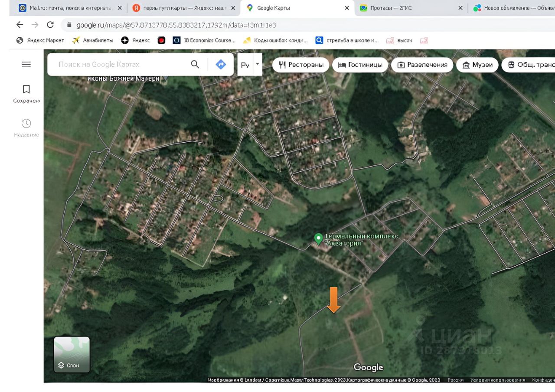
Task: Open directions with the blue route icon
Action: click(x=221, y=64)
